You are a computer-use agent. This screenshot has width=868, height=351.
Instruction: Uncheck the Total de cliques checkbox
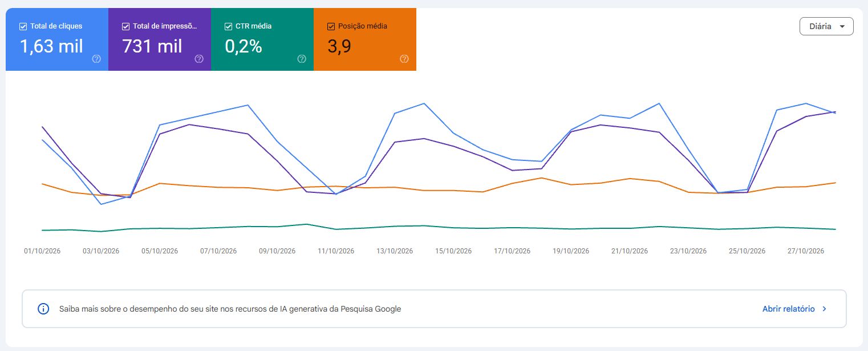pos(23,26)
